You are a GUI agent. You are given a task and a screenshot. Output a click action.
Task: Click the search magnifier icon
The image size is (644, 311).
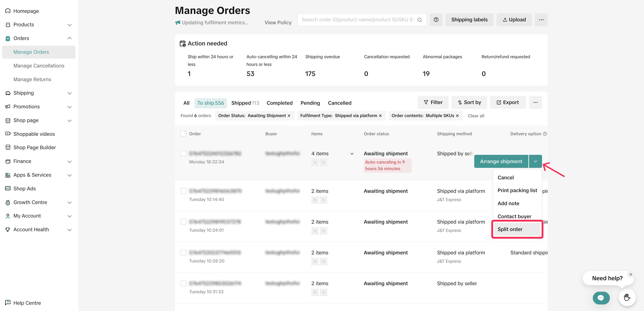coord(419,20)
